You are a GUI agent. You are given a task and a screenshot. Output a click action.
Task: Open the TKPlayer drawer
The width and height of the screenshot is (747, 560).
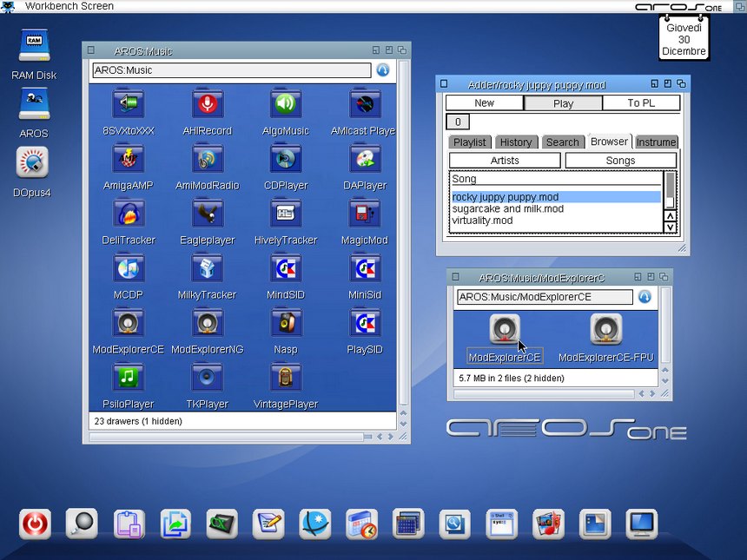click(208, 377)
